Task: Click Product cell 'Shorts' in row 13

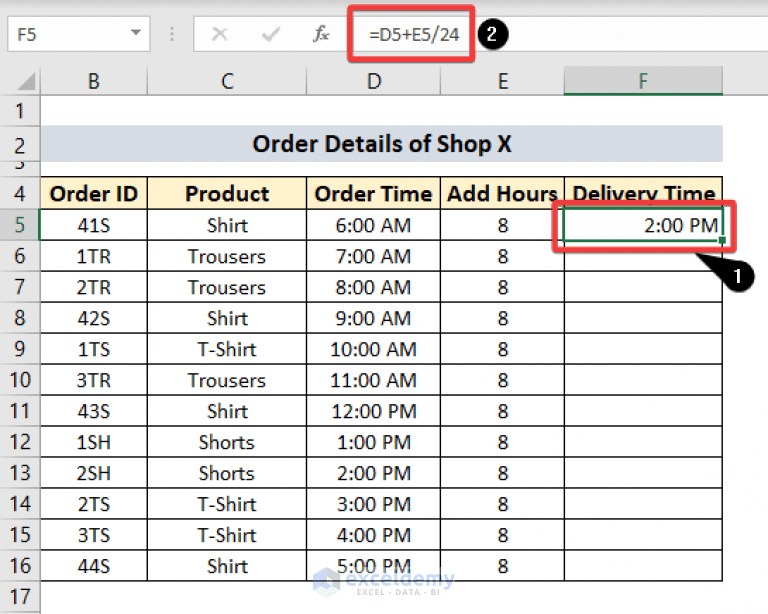Action: [x=227, y=473]
